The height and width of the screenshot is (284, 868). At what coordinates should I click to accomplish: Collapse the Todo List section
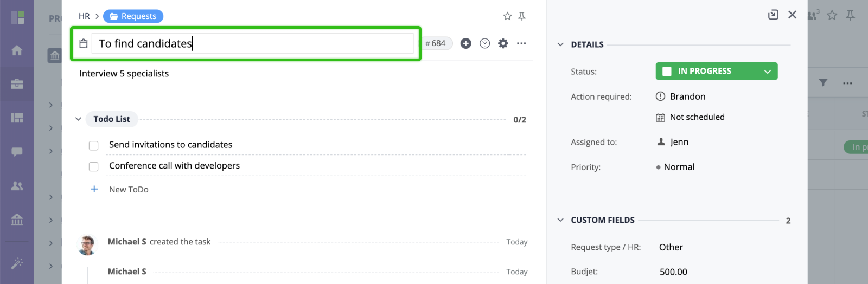coord(78,119)
